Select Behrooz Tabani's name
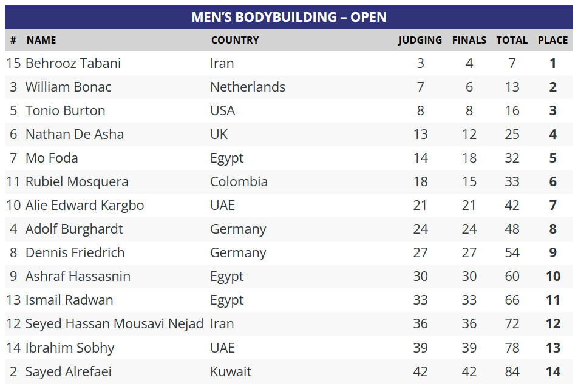The height and width of the screenshot is (392, 578). coord(73,64)
